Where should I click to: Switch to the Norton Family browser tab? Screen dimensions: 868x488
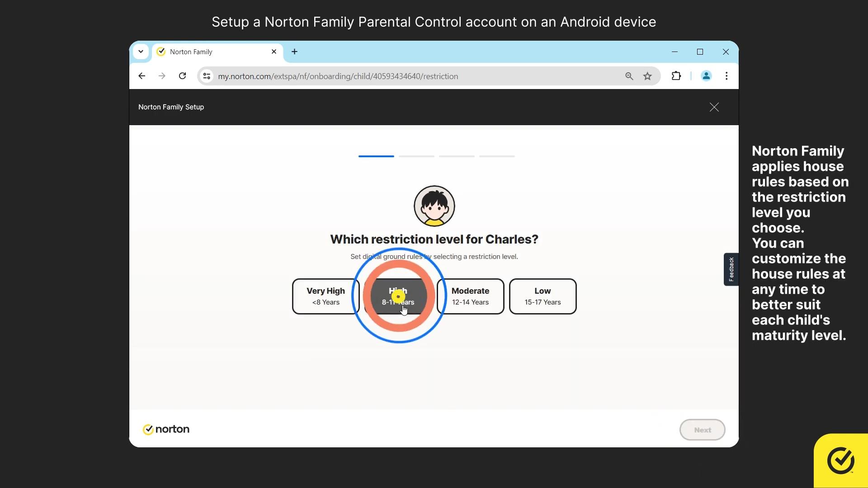217,52
